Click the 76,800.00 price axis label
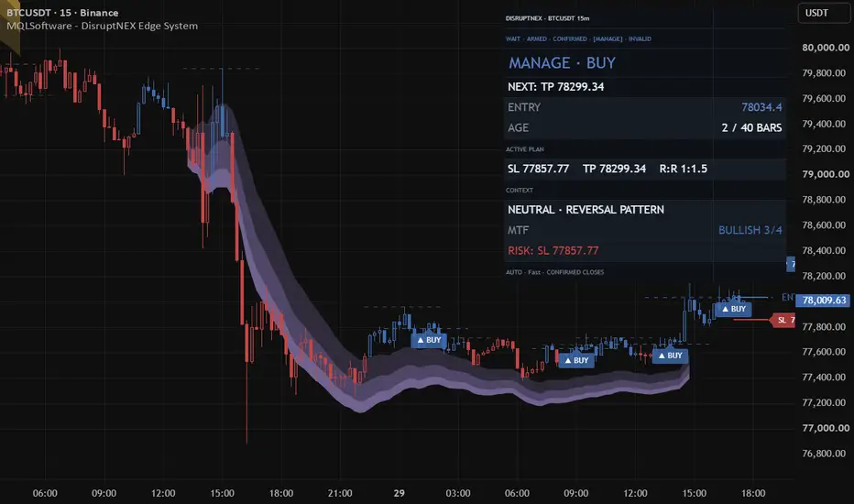Screen dimensions: 854x504 click(824, 454)
